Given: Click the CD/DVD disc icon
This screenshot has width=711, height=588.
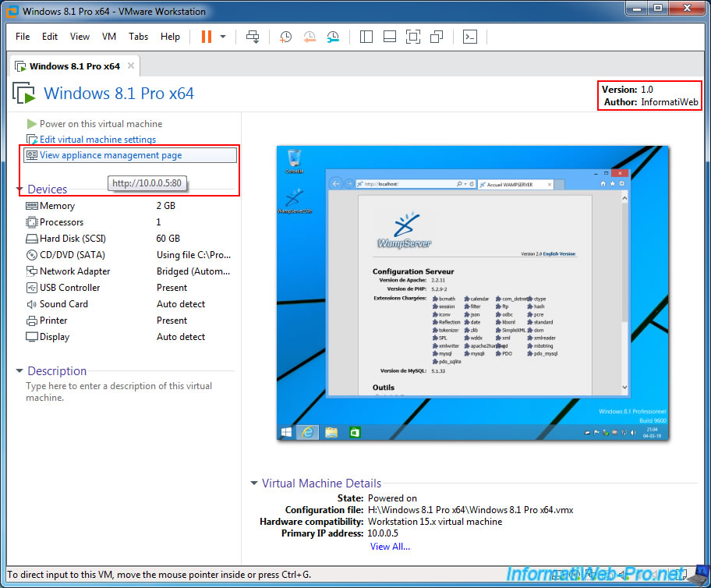Looking at the screenshot, I should tap(32, 255).
